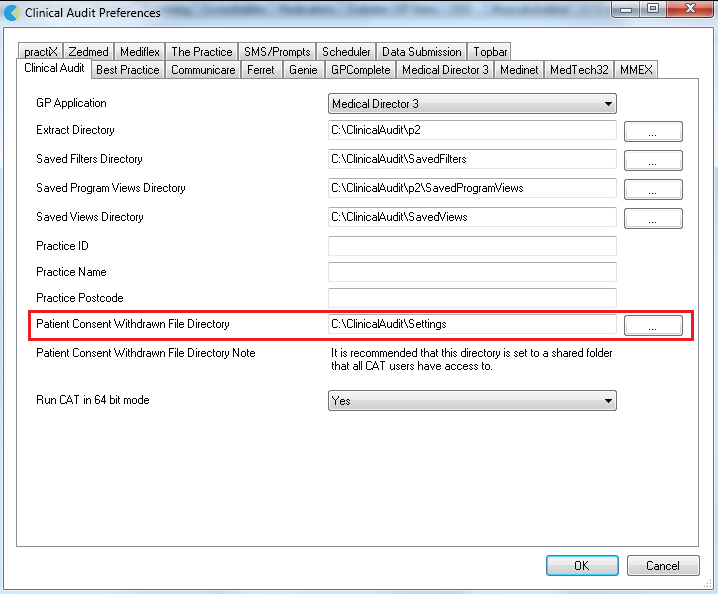Click the GP Application label
Viewport: 718px width, 594px height.
[71, 103]
